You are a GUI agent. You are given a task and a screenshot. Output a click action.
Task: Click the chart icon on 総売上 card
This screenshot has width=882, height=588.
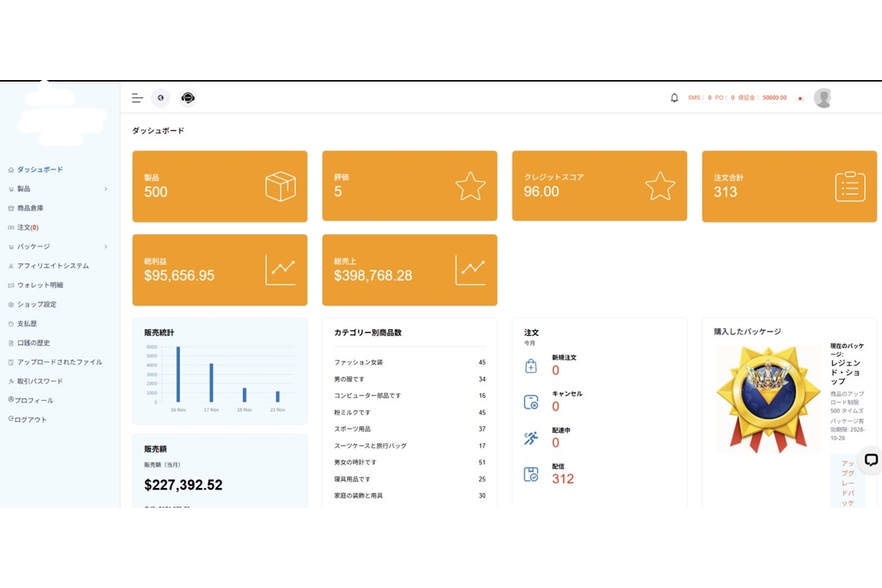pos(470,270)
